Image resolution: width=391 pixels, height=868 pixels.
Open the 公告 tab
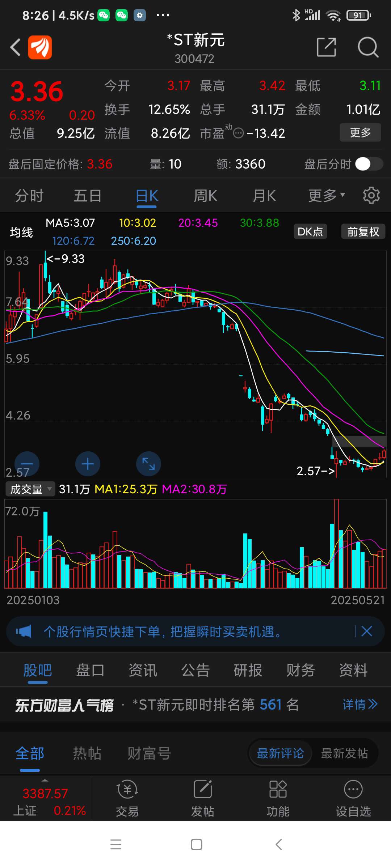tap(195, 670)
